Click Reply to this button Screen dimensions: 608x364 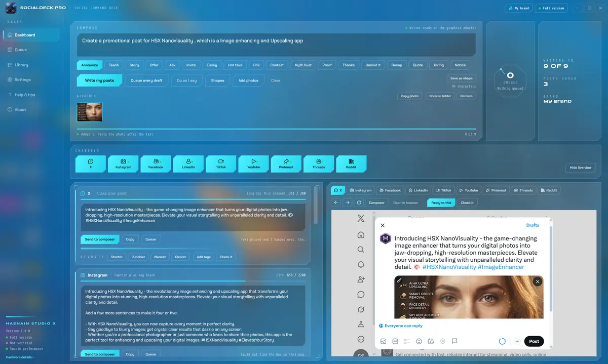pos(441,203)
